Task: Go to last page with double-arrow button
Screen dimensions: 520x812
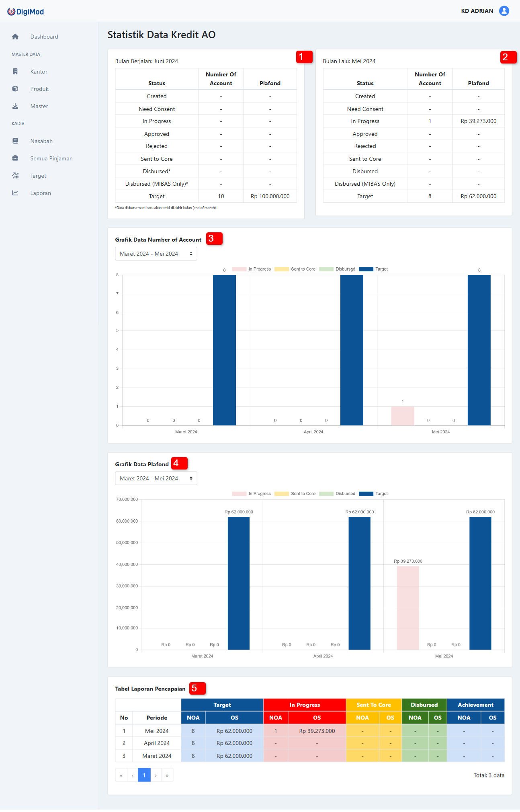Action: (x=167, y=775)
